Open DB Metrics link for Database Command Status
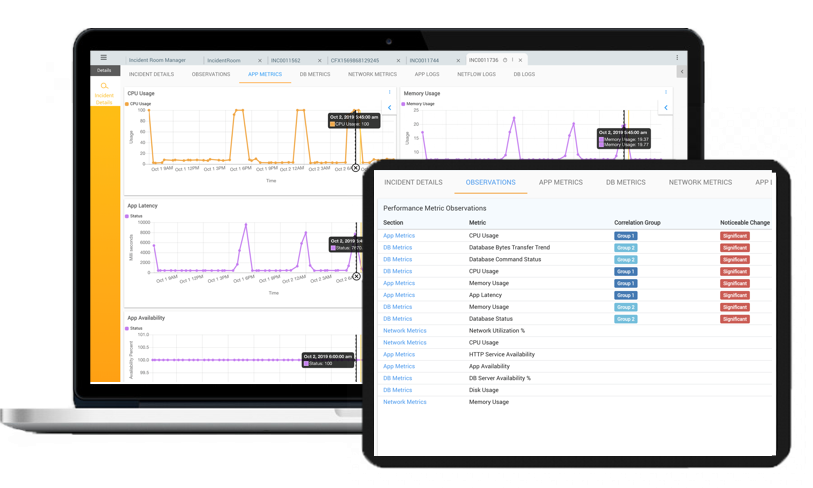The image size is (813, 488). pyautogui.click(x=397, y=259)
